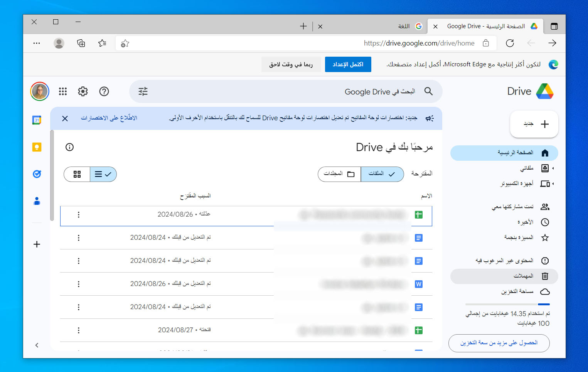Click ربما في وقت لاحق button

(291, 64)
